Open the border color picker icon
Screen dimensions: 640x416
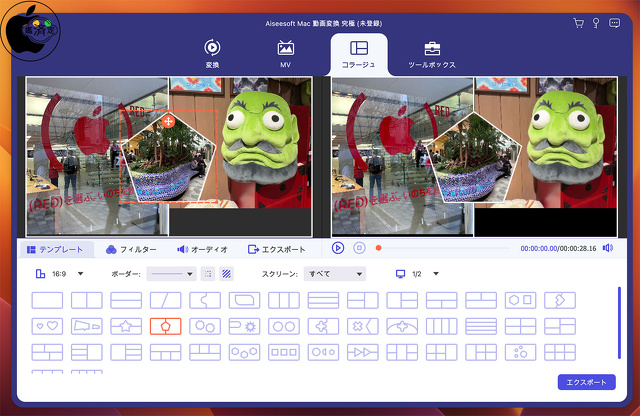[208, 274]
